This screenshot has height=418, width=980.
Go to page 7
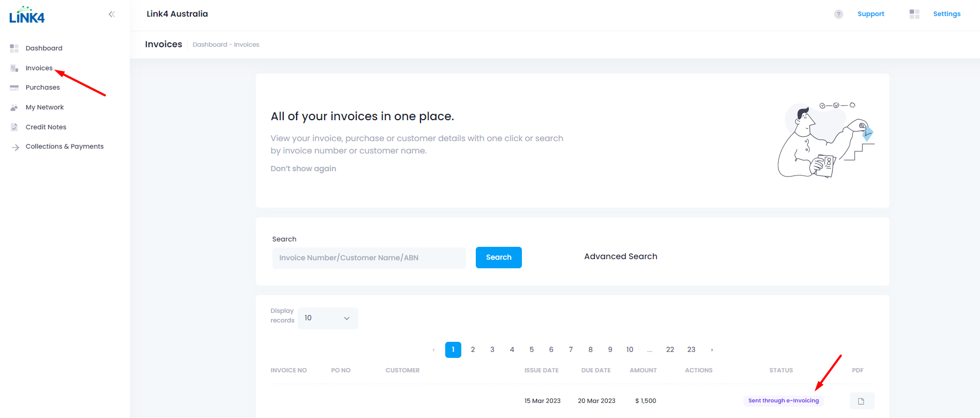pos(571,350)
